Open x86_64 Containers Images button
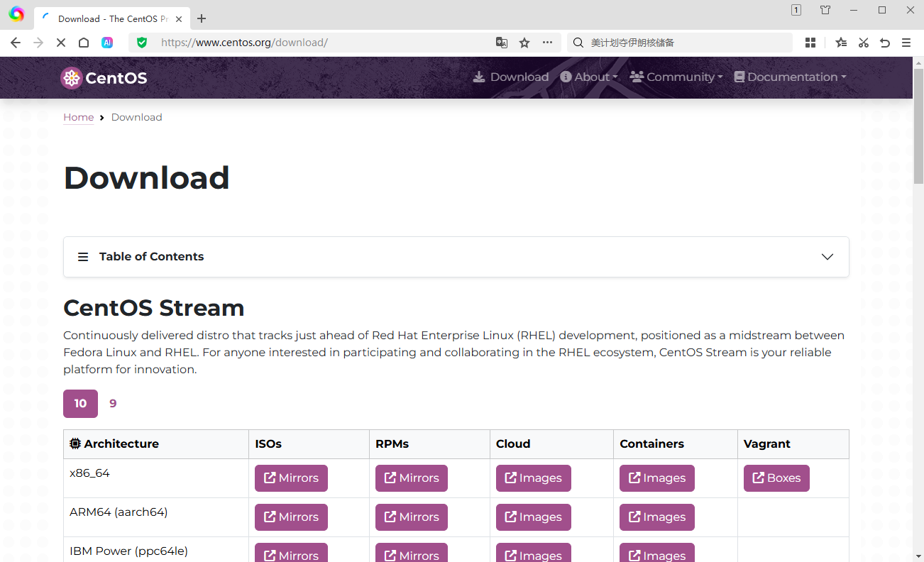This screenshot has height=562, width=924. pyautogui.click(x=657, y=478)
